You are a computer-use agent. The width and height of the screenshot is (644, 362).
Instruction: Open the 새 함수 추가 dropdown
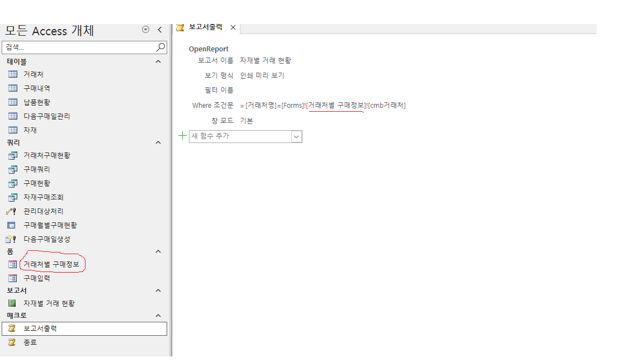(296, 136)
